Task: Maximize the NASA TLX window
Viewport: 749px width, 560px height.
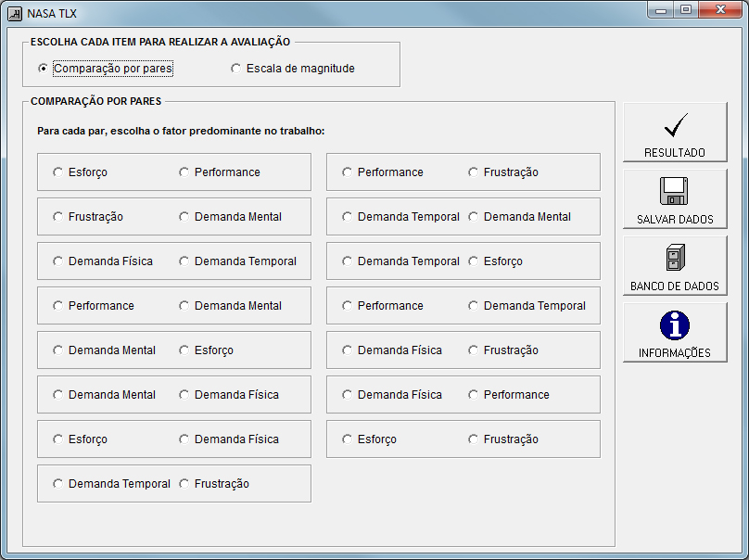Action: [686, 10]
